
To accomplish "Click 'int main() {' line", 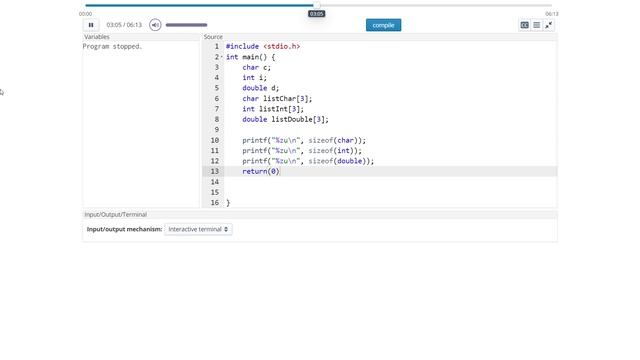I will pos(251,57).
